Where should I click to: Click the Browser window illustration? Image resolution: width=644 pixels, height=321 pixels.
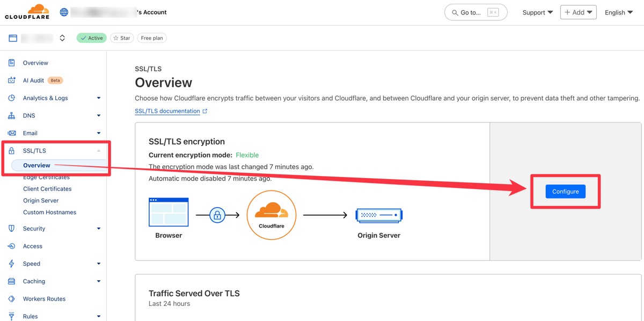click(169, 212)
